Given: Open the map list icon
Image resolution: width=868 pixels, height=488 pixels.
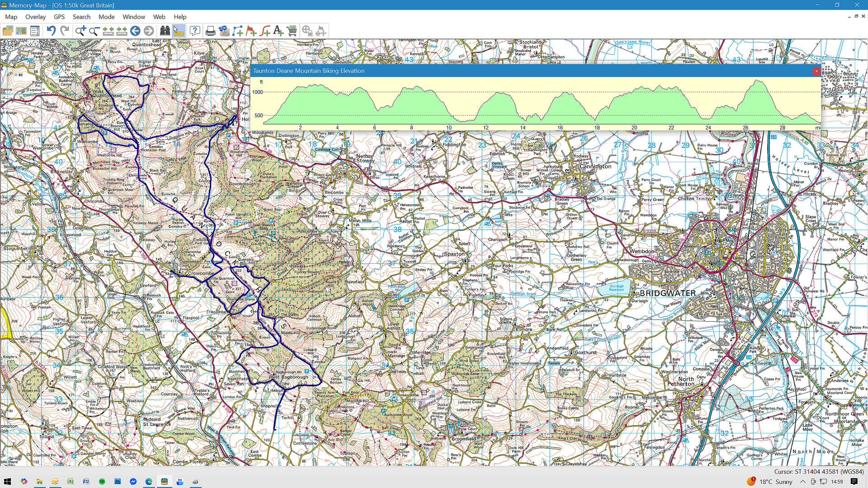Looking at the screenshot, I should coord(21,31).
